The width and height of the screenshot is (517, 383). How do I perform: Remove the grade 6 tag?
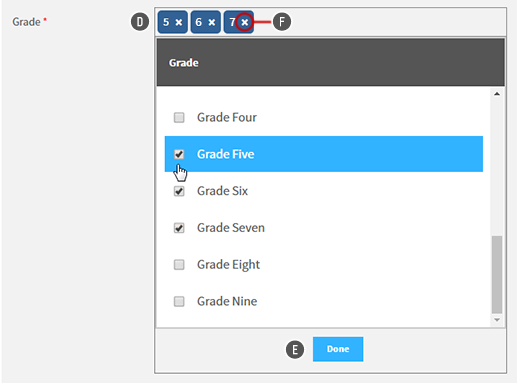pyautogui.click(x=212, y=22)
